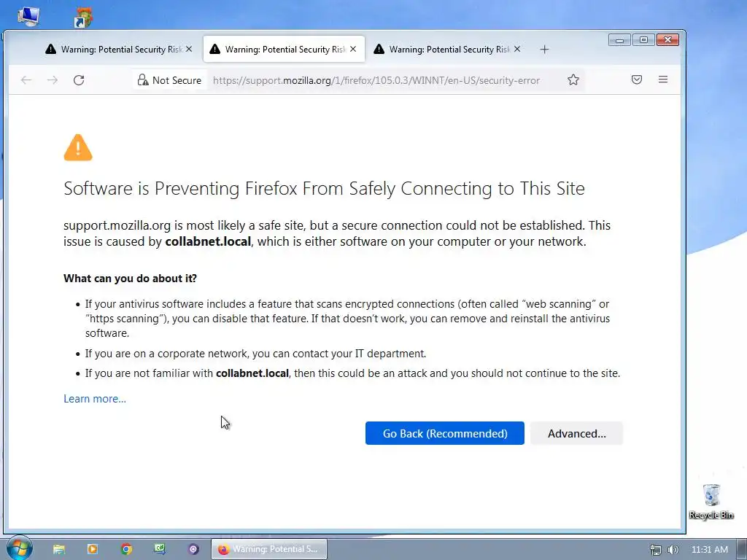Click collabnet.local in the last bullet

[x=252, y=373]
